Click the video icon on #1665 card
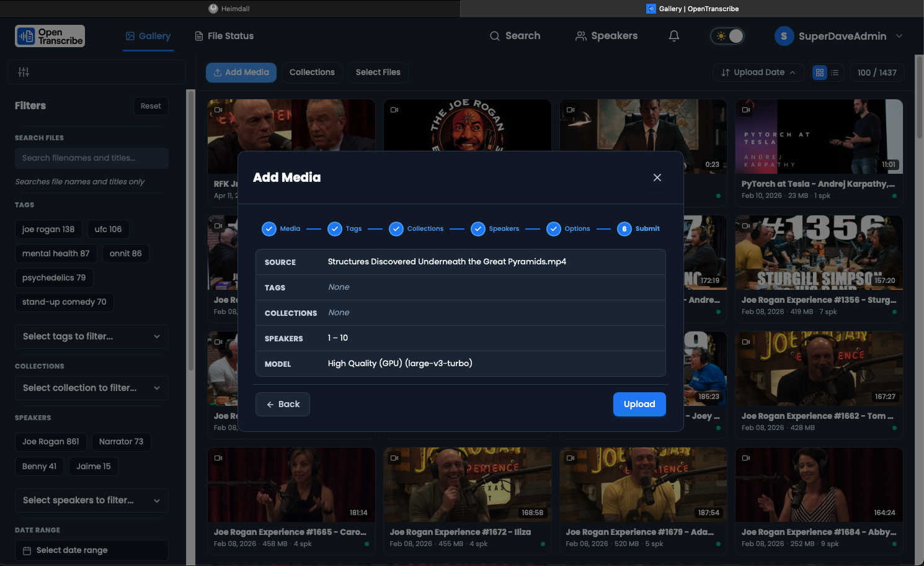The image size is (924, 566). tap(218, 458)
